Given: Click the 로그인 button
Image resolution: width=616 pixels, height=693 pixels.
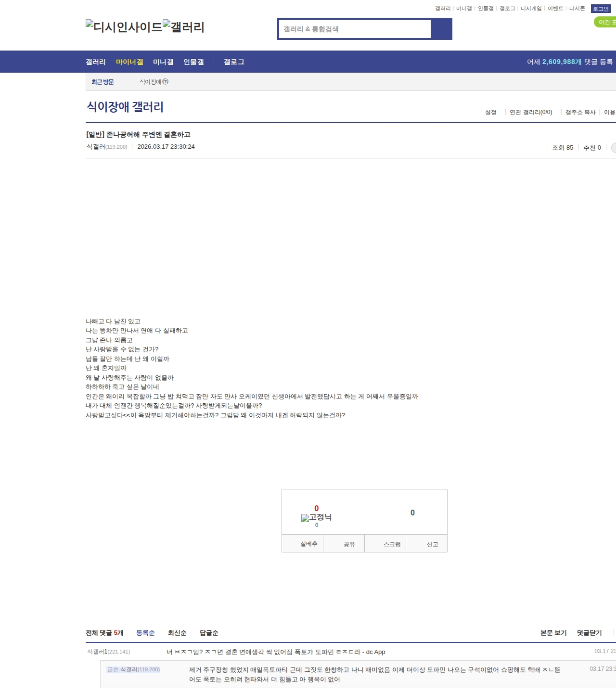Looking at the screenshot, I should coord(601,9).
